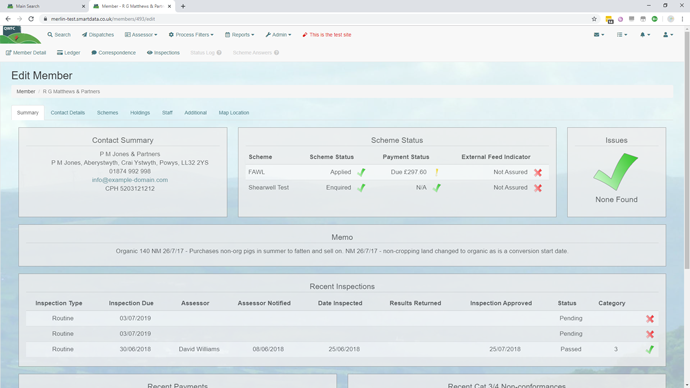
Task: Click FAWL payment warning exclamation icon
Action: coord(437,172)
